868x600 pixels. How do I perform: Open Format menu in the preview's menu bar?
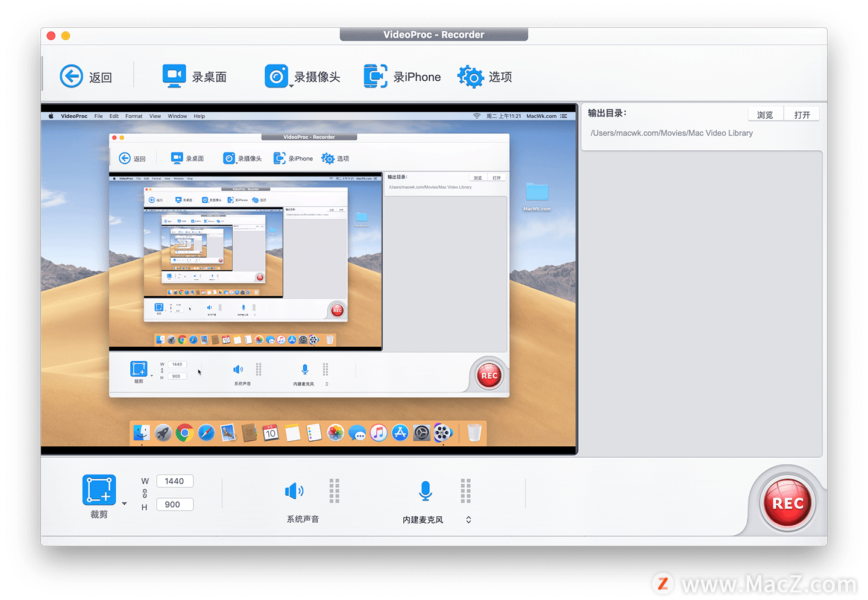(134, 116)
